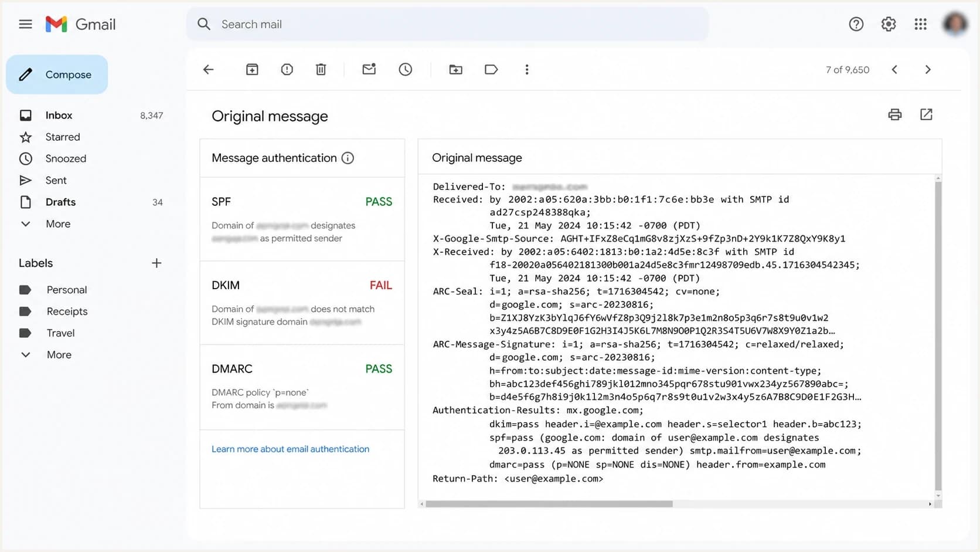
Task: Click the Gmail logo
Action: pos(80,24)
